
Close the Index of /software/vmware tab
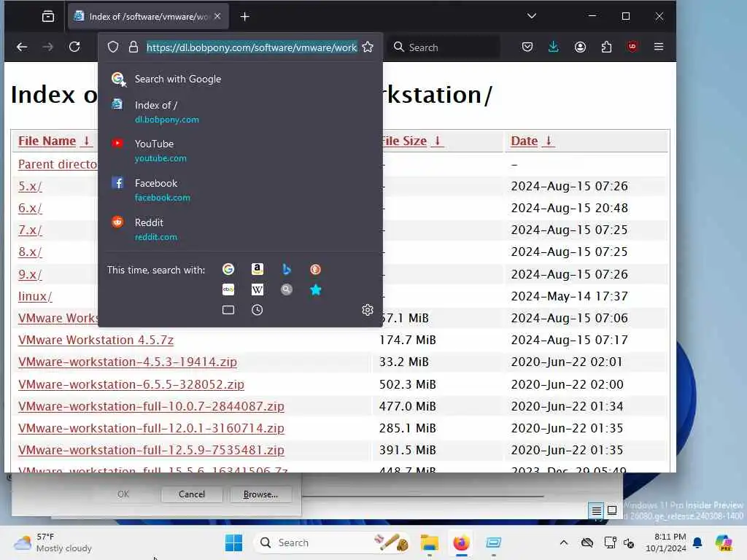pyautogui.click(x=217, y=16)
